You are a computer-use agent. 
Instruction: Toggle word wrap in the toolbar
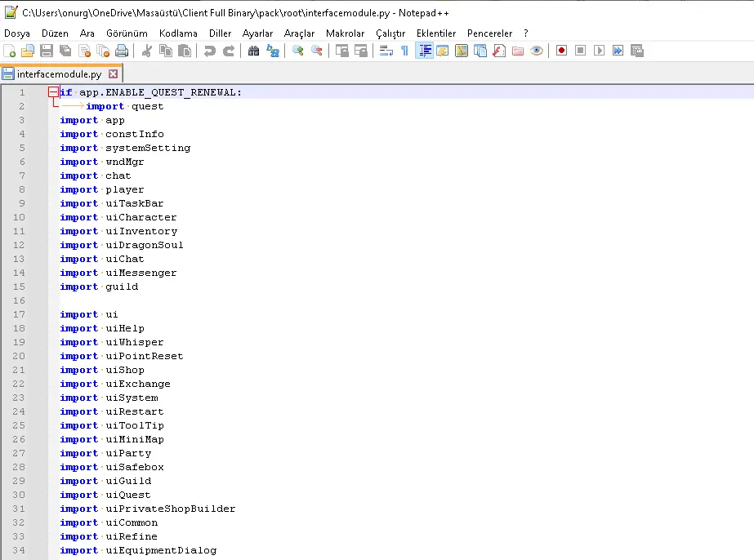coord(386,51)
